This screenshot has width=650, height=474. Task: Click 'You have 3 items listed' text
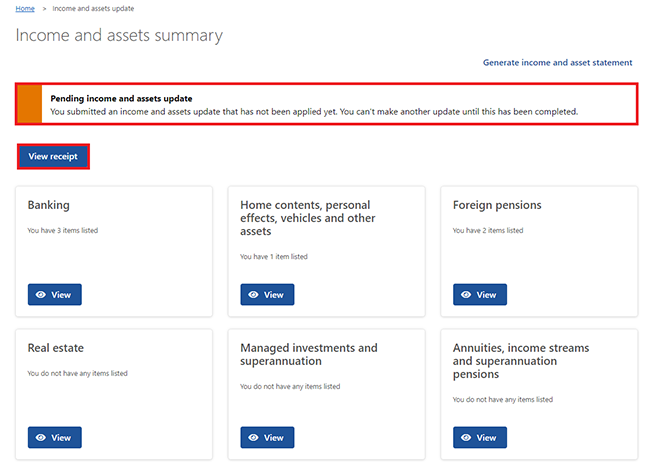(63, 230)
